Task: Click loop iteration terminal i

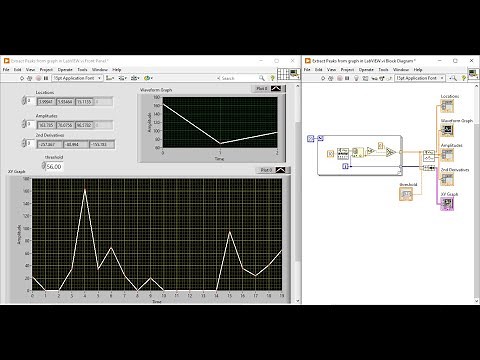Action: 346,166
